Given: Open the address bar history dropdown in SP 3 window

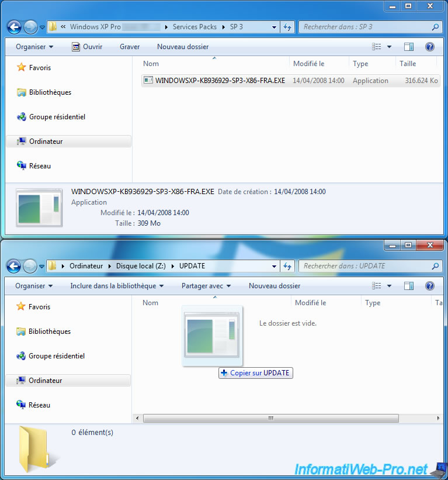Looking at the screenshot, I should [274, 27].
